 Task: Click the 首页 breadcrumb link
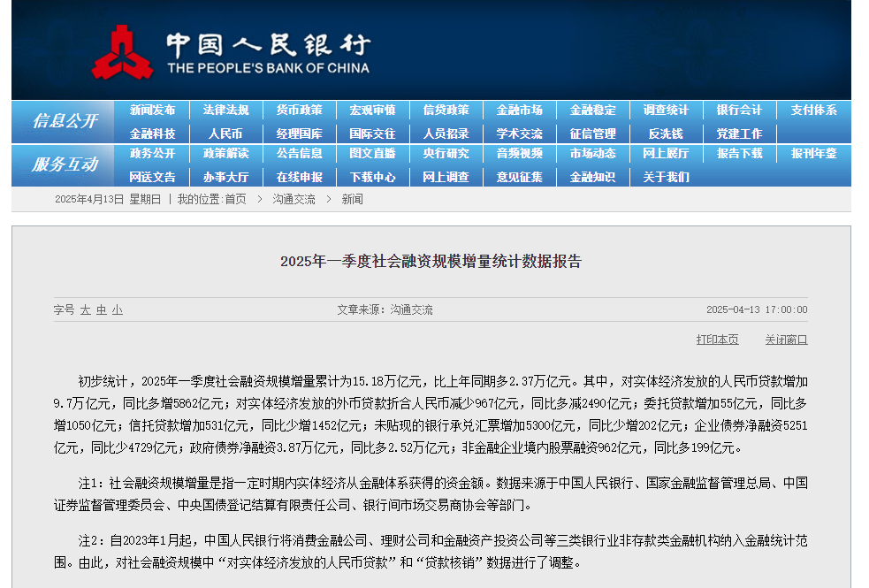click(x=235, y=200)
